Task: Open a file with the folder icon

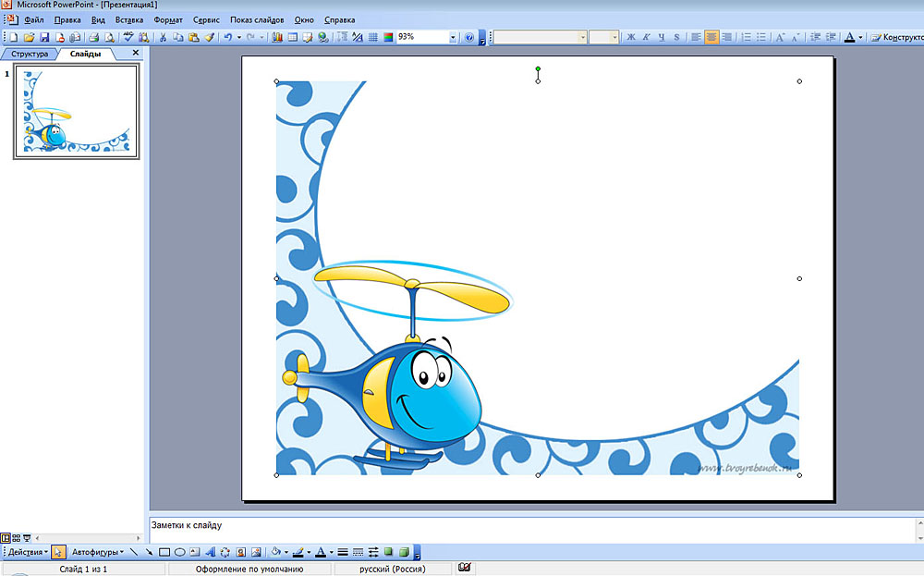Action: 29,38
